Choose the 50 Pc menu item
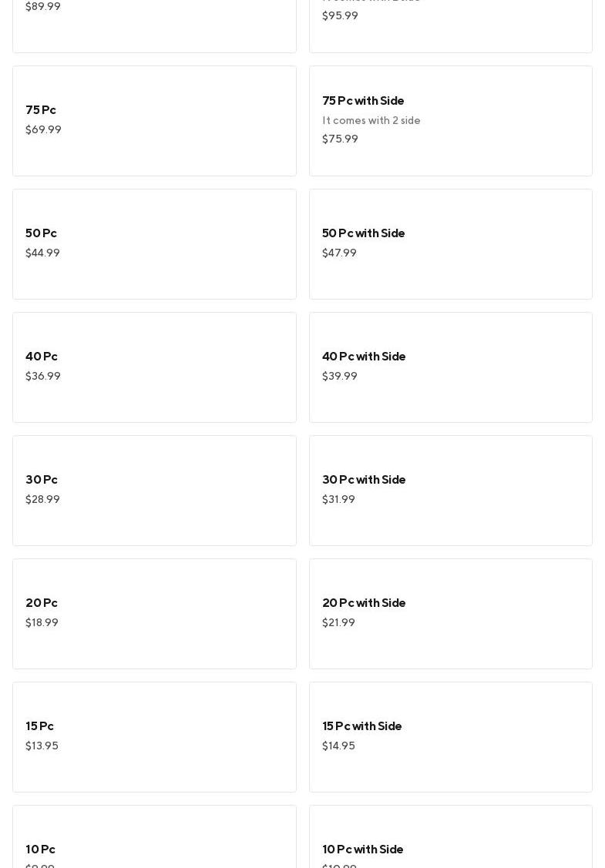The width and height of the screenshot is (605, 868). click(154, 243)
